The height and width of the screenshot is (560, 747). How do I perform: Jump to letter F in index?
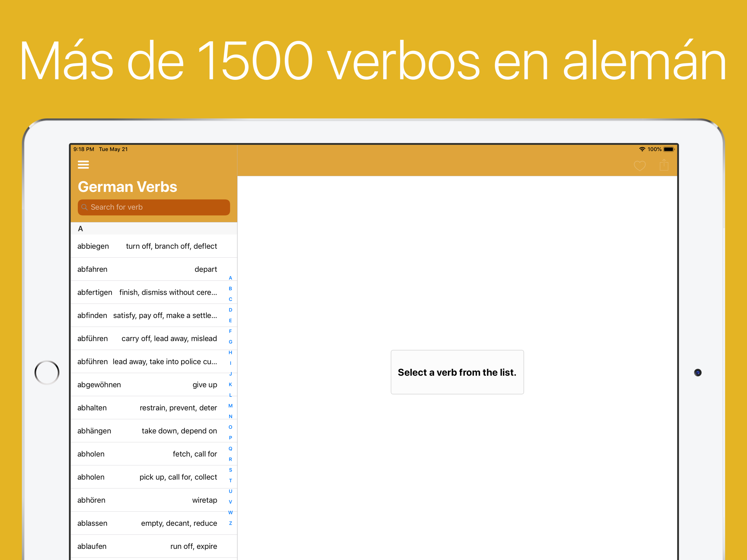(230, 331)
